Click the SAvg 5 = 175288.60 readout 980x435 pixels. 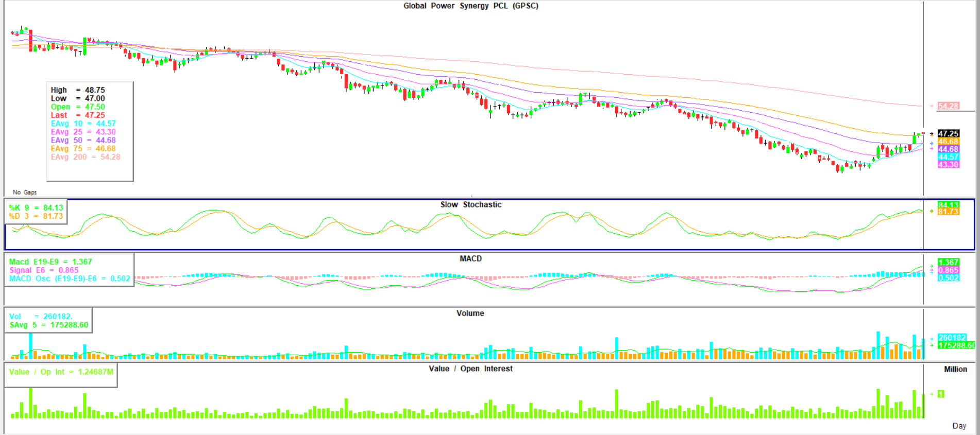pyautogui.click(x=49, y=325)
